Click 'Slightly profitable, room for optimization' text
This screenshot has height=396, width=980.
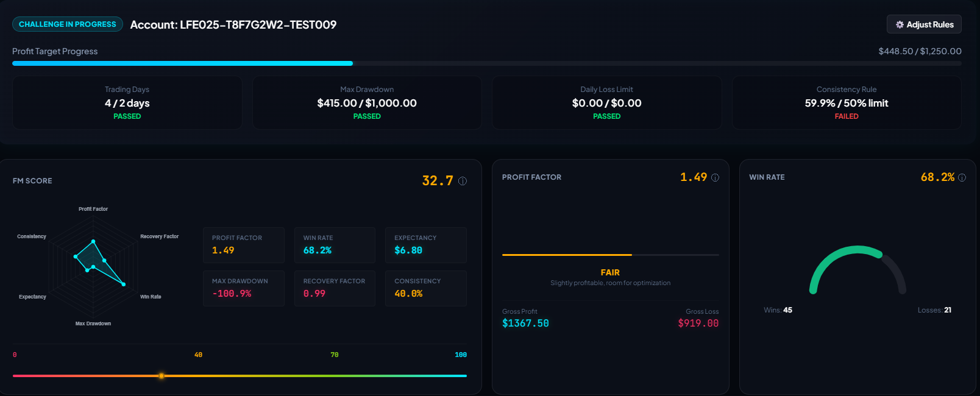(610, 283)
